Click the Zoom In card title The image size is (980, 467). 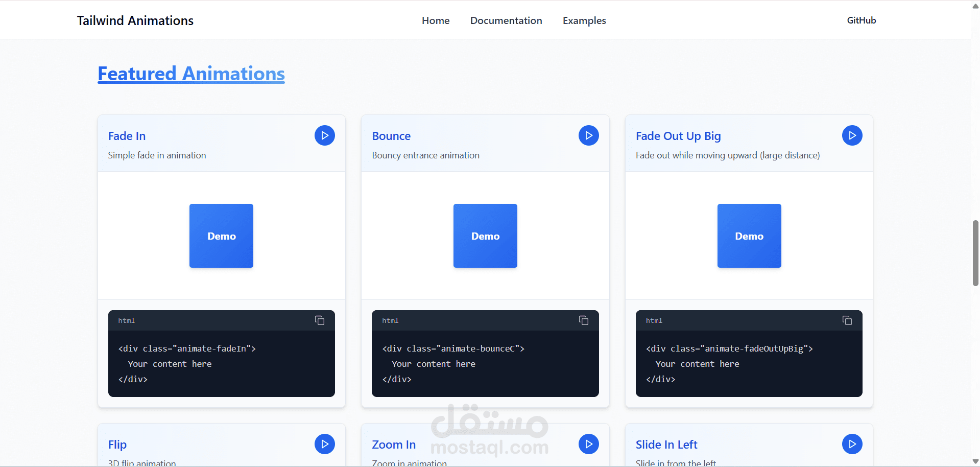tap(394, 445)
